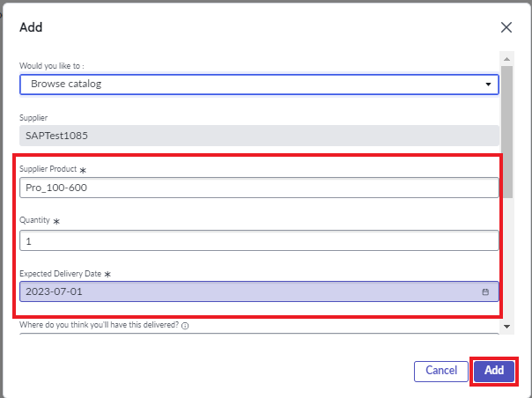Click the vertical scrollbar thumb

point(506,132)
